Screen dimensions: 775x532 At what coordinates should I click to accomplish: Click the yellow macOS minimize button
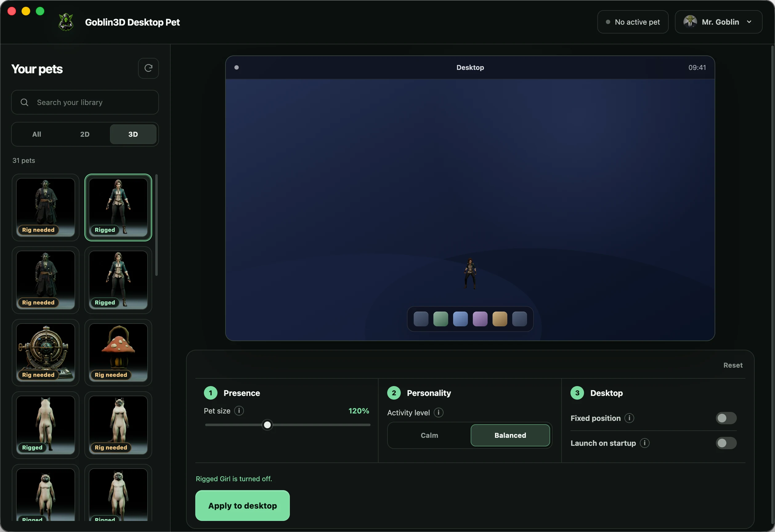(x=26, y=11)
